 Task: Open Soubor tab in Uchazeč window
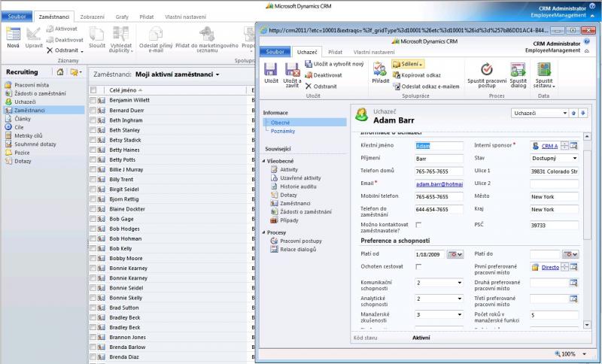(275, 51)
